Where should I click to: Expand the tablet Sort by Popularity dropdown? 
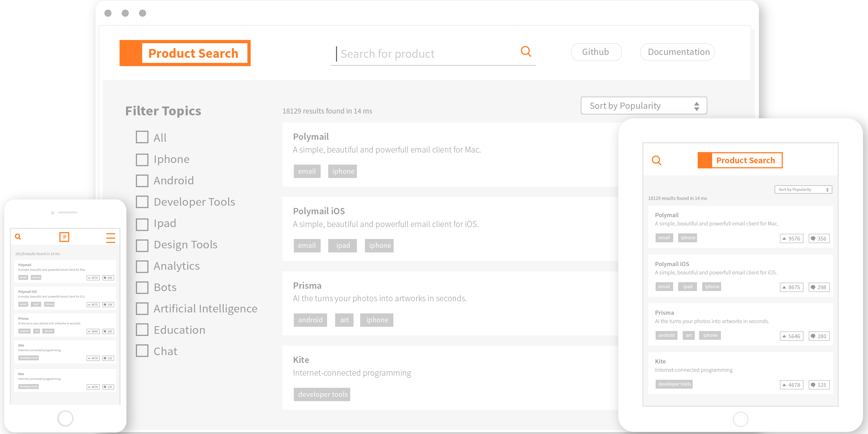pos(803,190)
